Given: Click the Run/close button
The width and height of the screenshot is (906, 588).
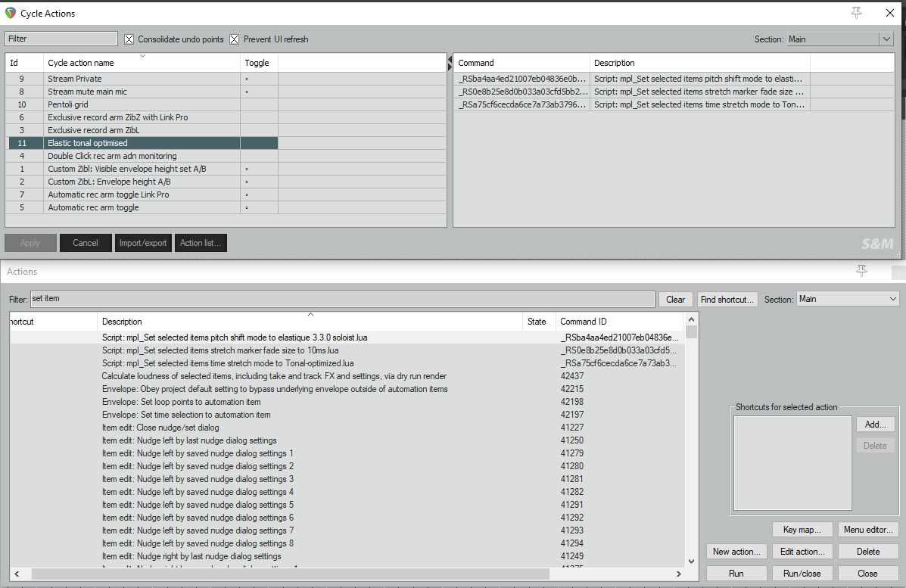Looking at the screenshot, I should pyautogui.click(x=802, y=573).
